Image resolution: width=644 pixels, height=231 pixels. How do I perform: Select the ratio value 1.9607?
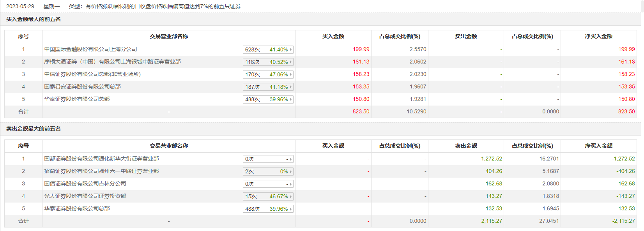(418, 86)
